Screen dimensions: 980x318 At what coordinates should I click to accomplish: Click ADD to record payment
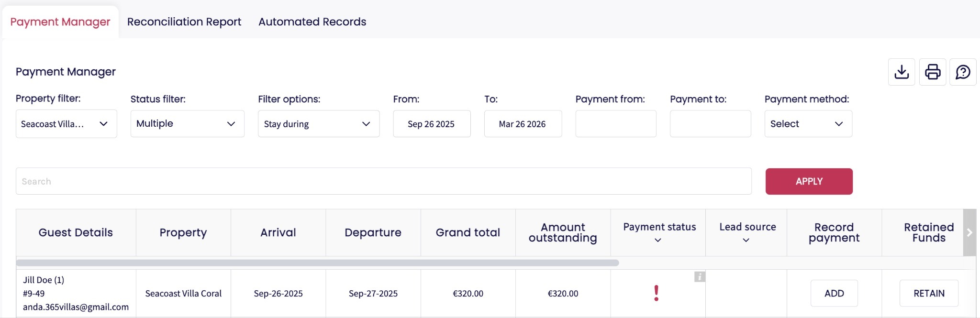tap(834, 293)
